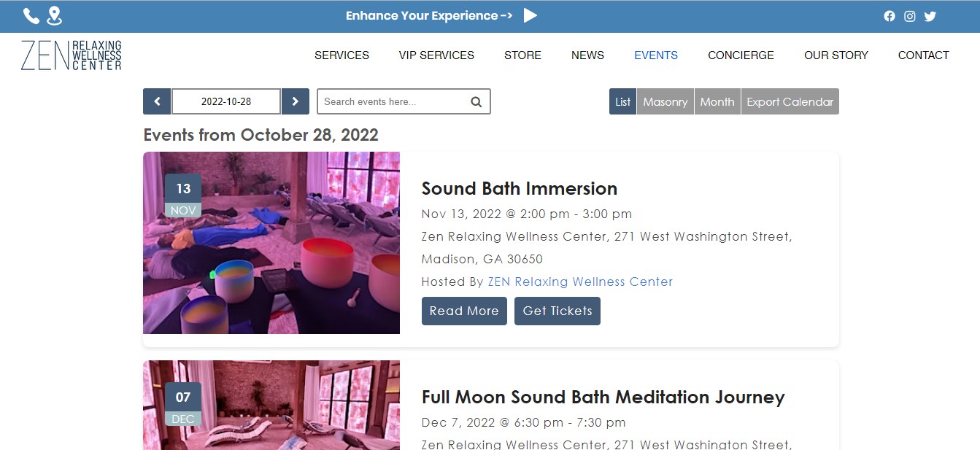Open the ZEN Relaxing Wellness Center host link

[580, 282]
